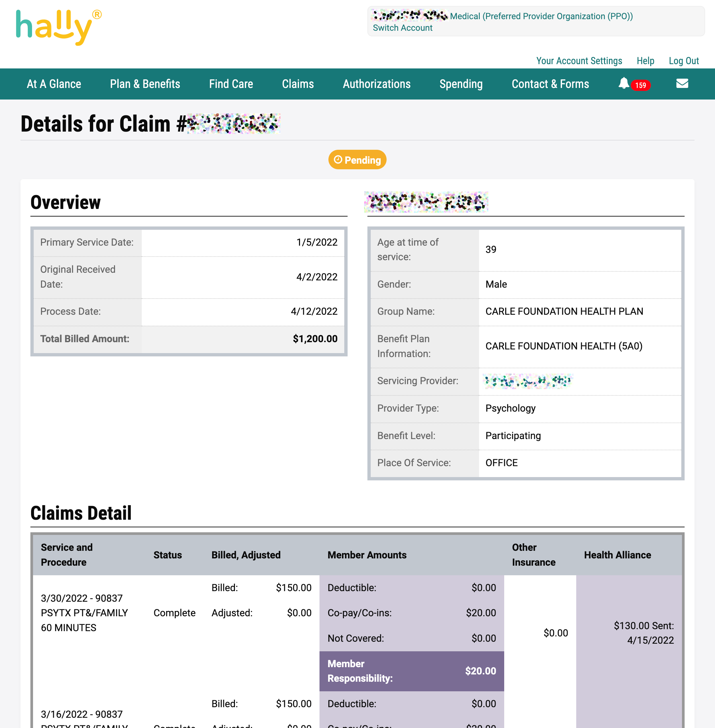Select Original Received Date 4/2/2022
The height and width of the screenshot is (728, 715).
point(317,277)
